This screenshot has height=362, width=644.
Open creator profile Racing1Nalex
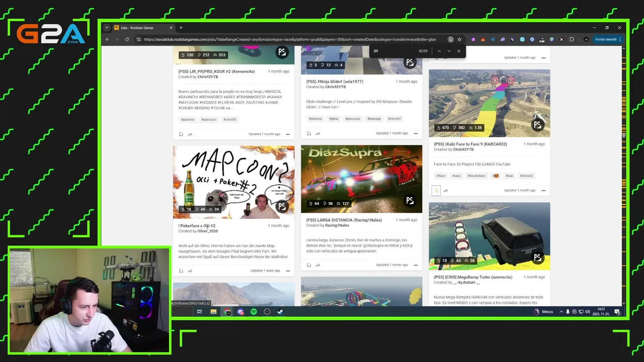(337, 225)
